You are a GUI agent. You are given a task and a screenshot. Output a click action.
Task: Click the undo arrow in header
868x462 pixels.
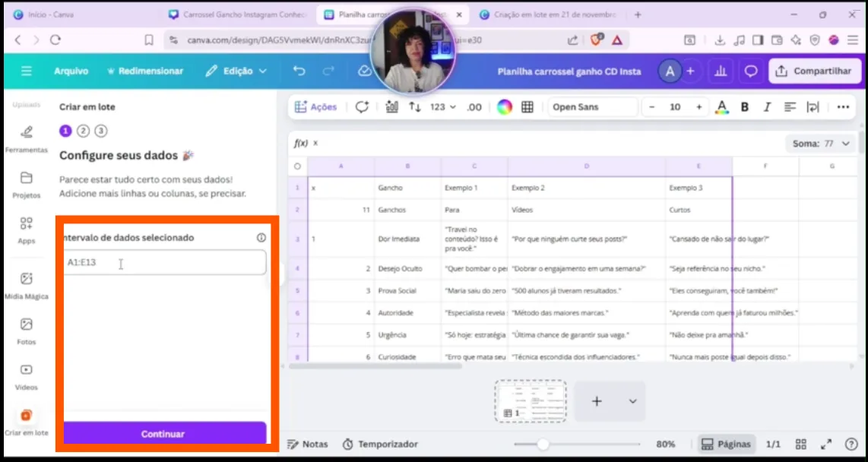coord(299,71)
